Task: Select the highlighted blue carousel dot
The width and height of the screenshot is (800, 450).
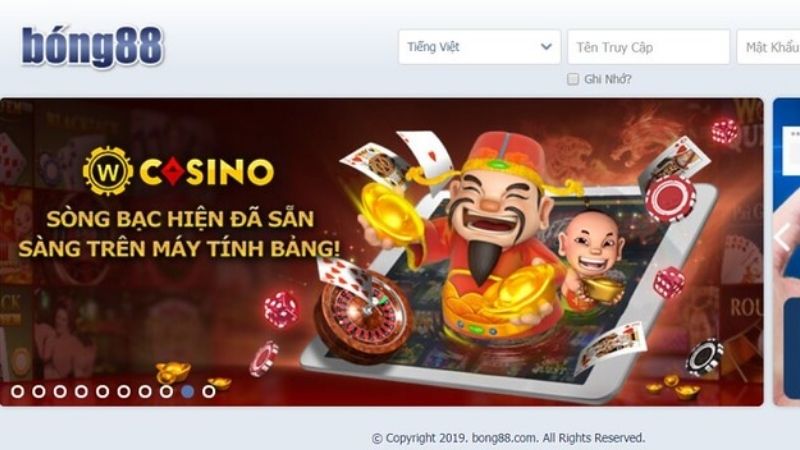Action: tap(188, 391)
